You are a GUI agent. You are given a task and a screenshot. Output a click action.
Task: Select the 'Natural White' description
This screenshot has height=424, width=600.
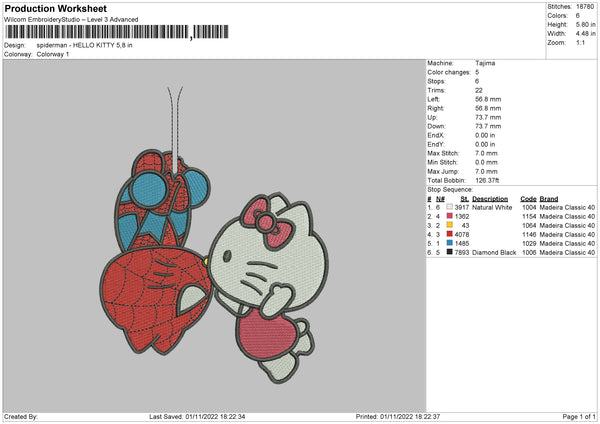click(492, 207)
